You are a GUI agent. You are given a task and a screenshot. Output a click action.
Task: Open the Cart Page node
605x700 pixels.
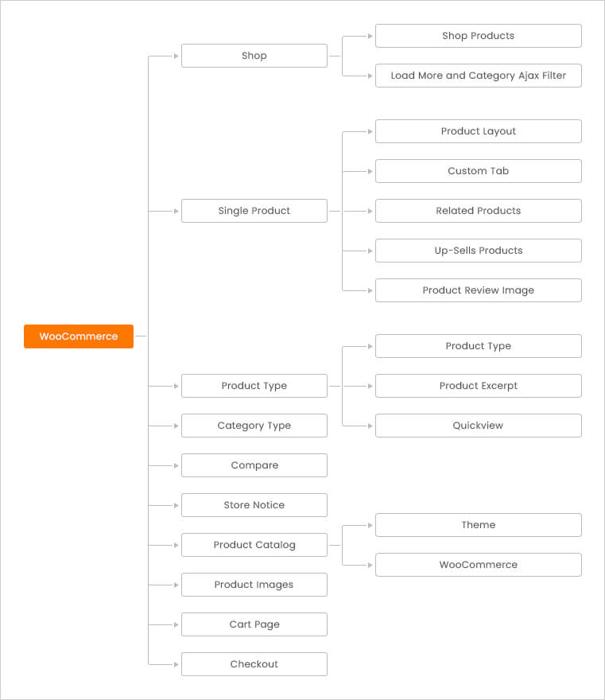point(254,624)
